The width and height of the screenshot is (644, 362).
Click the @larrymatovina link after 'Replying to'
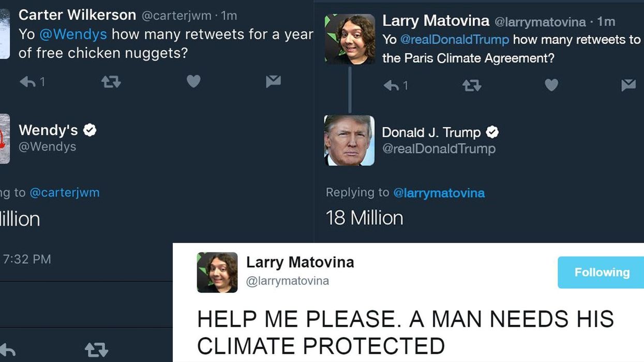439,193
